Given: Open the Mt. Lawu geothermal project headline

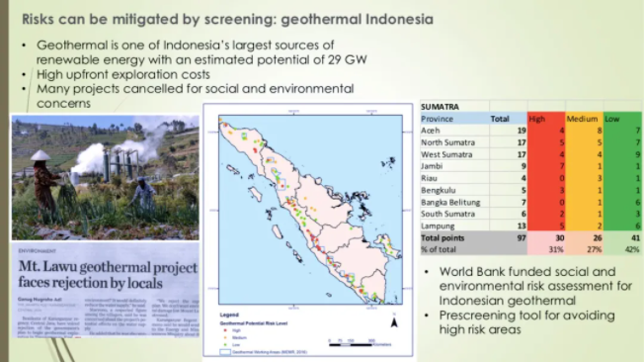Looking at the screenshot, I should (108, 275).
